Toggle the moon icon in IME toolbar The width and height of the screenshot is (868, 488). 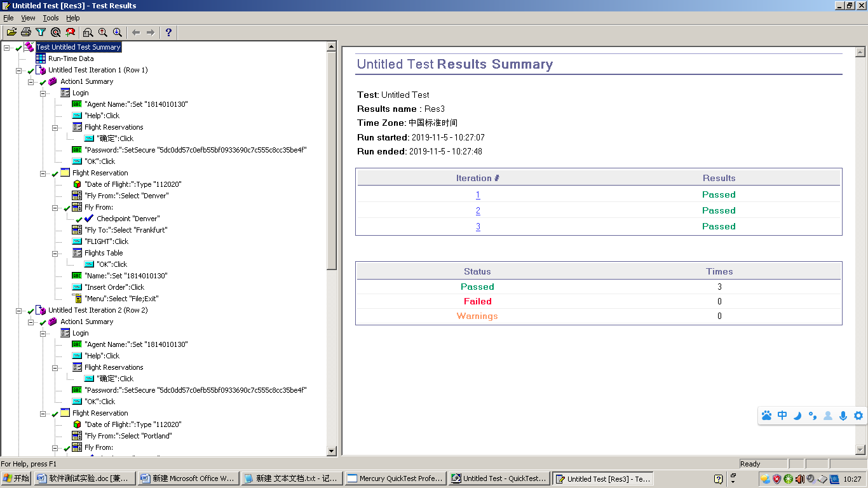coord(797,416)
